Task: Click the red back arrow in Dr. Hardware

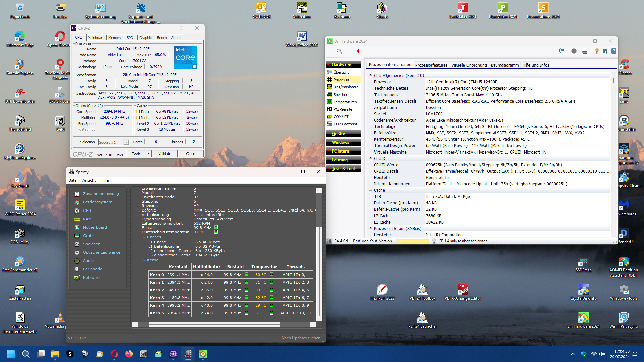Action: 358,51
